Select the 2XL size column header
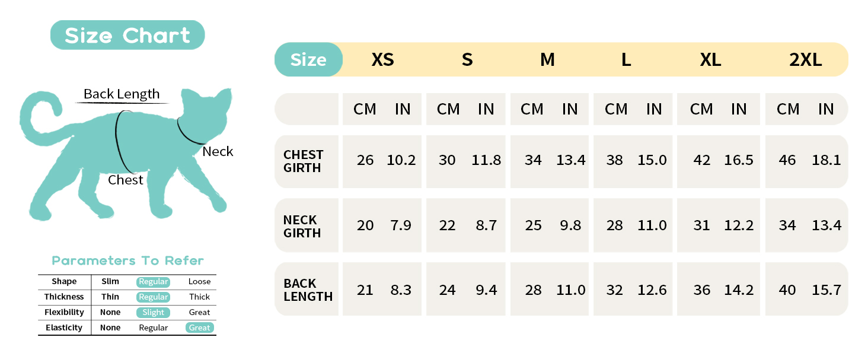Image resolution: width=868 pixels, height=356 pixels. (x=805, y=60)
